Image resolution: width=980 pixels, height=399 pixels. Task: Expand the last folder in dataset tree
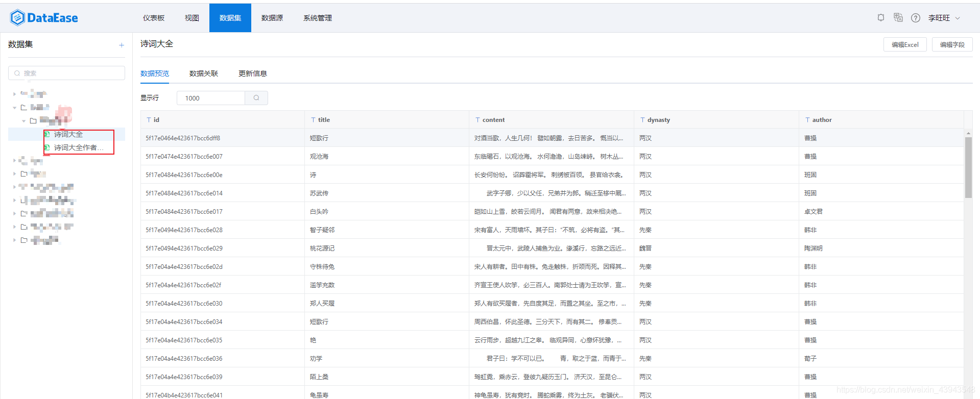pyautogui.click(x=14, y=240)
